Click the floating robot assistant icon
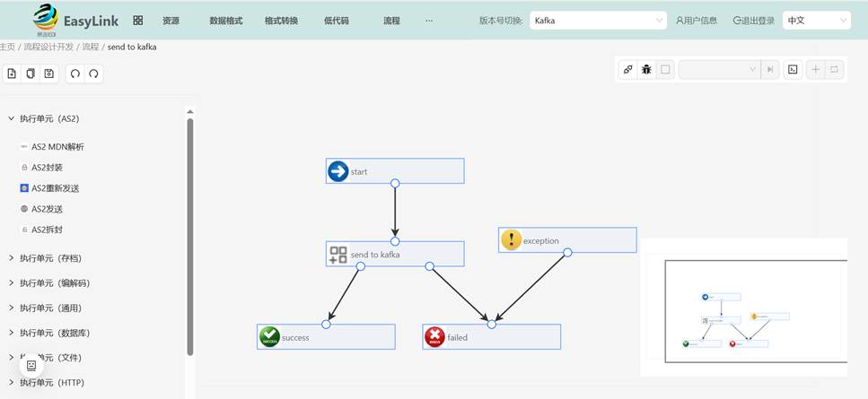Screen dimensions: 868x399 [x=31, y=365]
